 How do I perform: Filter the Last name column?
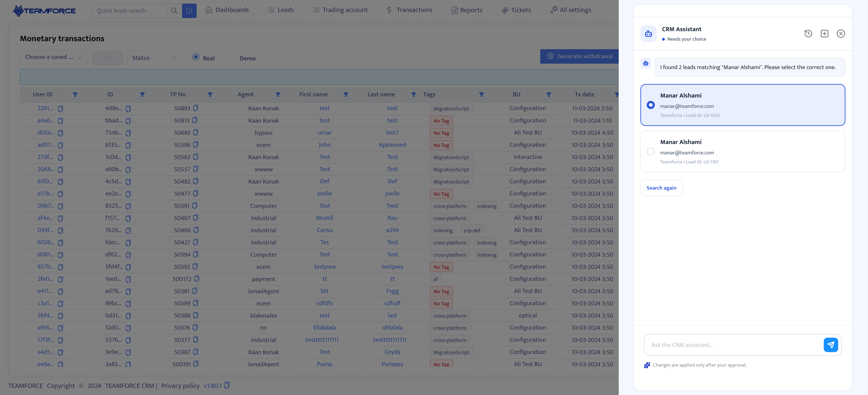[x=413, y=95]
